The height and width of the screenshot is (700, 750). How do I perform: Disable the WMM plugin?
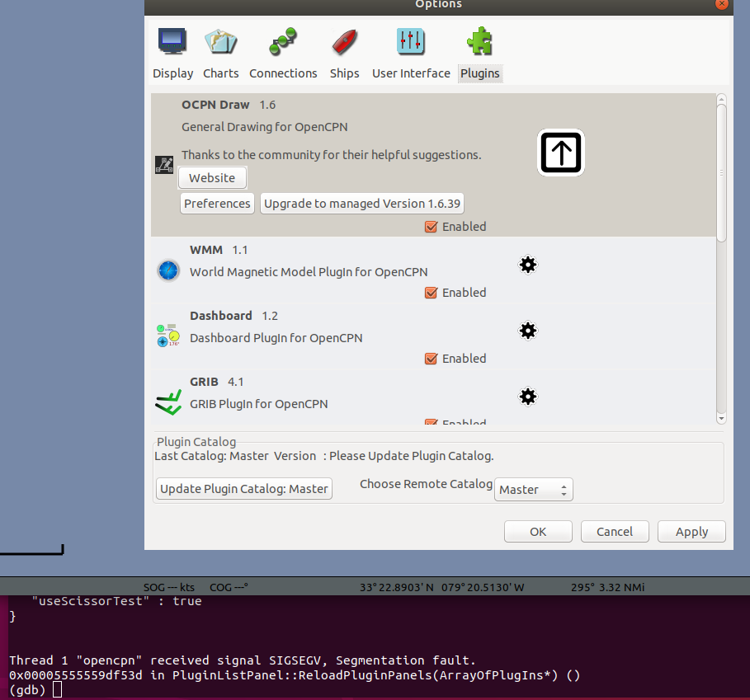(431, 292)
